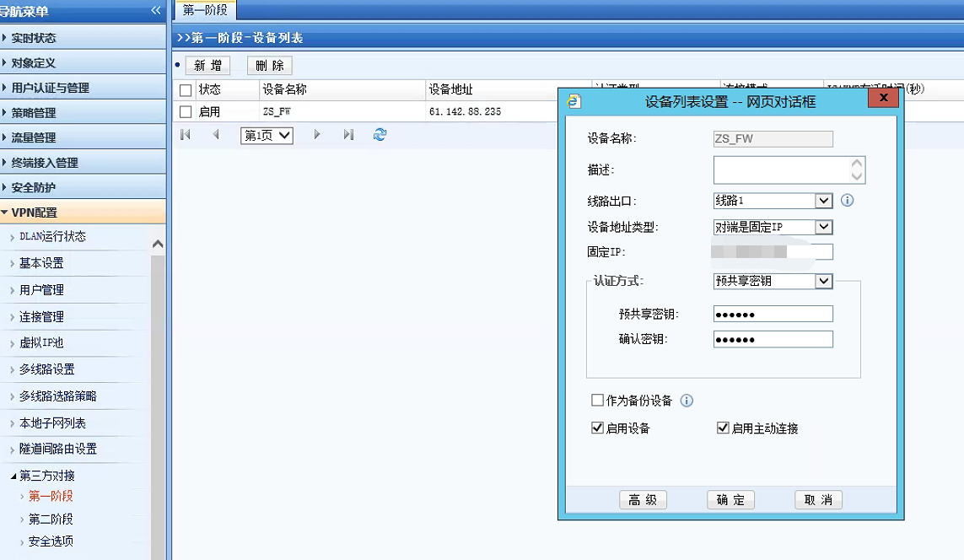Click the 预共享密钥 password field
Image resolution: width=964 pixels, height=560 pixels.
click(x=773, y=314)
